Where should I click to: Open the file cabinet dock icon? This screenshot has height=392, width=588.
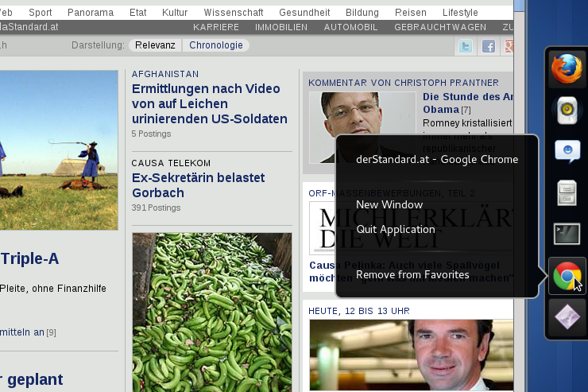click(567, 192)
